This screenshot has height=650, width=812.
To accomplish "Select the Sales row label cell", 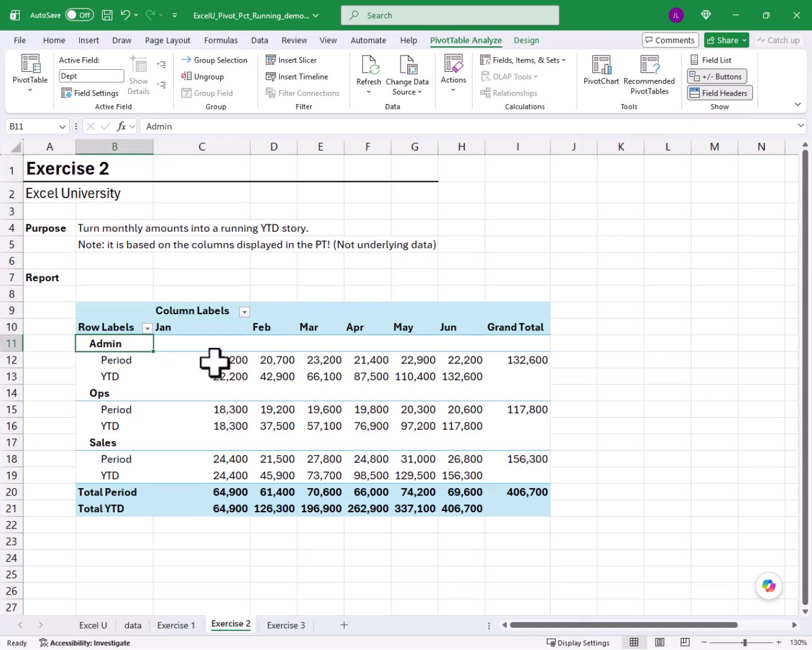I will pyautogui.click(x=114, y=442).
